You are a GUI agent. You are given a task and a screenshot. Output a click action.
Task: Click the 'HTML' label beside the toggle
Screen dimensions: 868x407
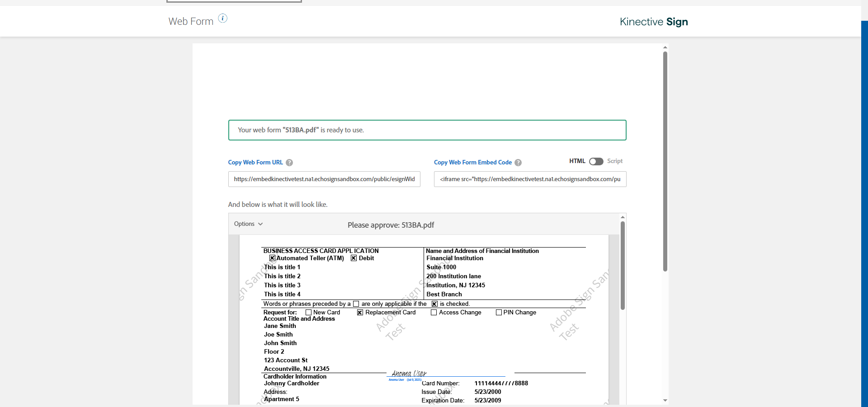tap(577, 161)
